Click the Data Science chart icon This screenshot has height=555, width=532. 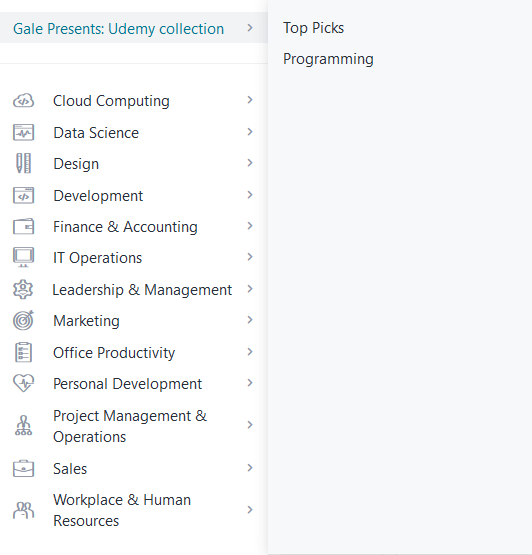[x=23, y=133]
